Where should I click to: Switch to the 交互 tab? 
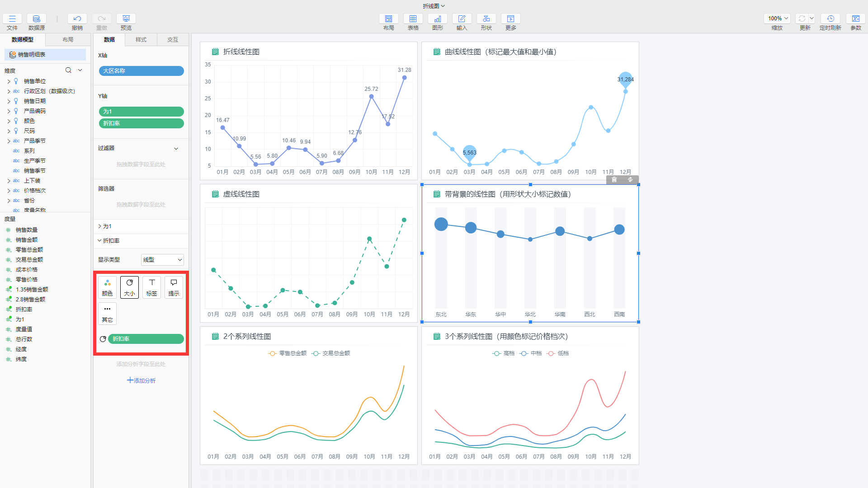coord(173,40)
